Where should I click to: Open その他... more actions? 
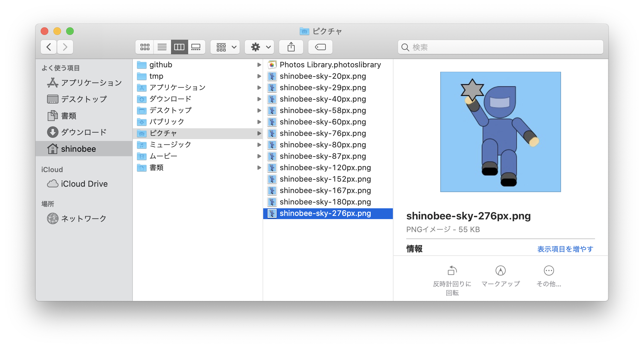[549, 276]
